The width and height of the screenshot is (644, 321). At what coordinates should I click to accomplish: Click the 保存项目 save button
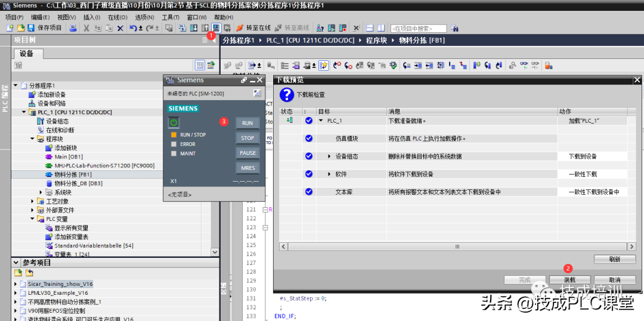coord(45,28)
